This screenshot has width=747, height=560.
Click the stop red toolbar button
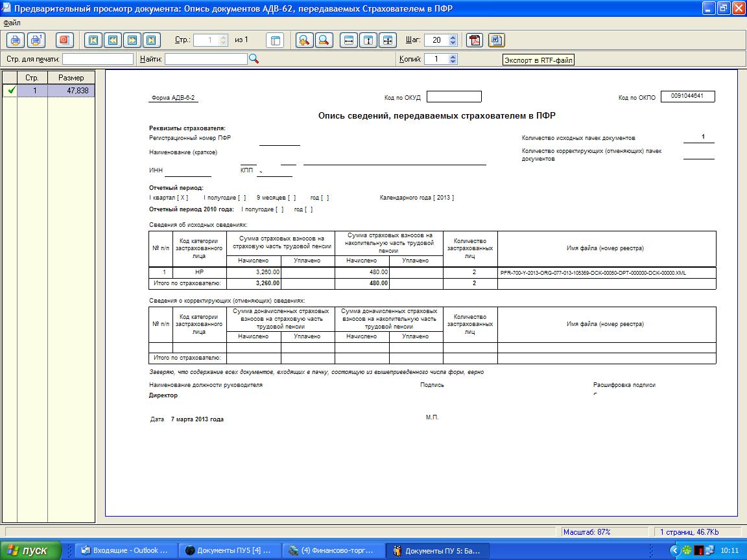[x=64, y=40]
